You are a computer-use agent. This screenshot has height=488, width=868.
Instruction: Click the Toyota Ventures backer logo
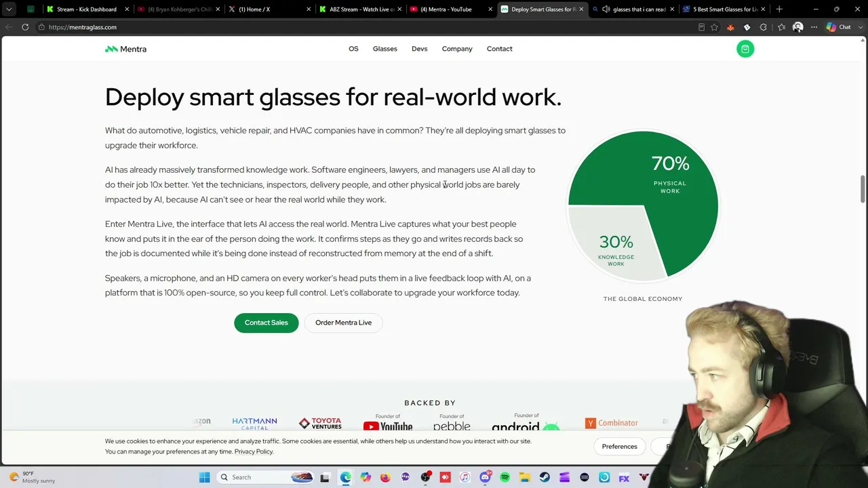point(320,424)
